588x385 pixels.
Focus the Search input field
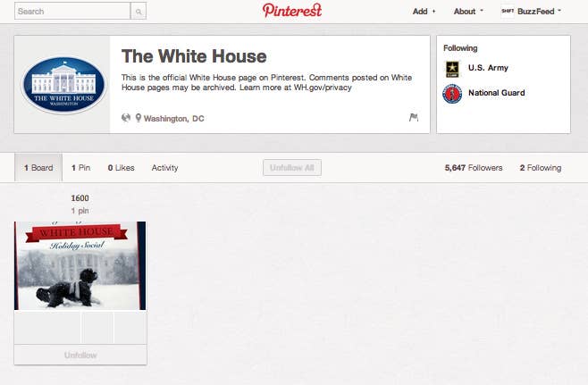(x=72, y=12)
